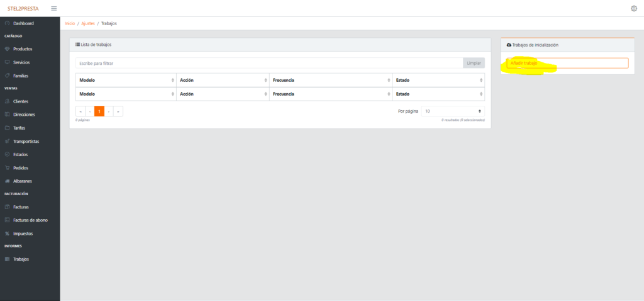The width and height of the screenshot is (644, 301).
Task: Sort the table by Frecuencia column
Action: (x=330, y=80)
